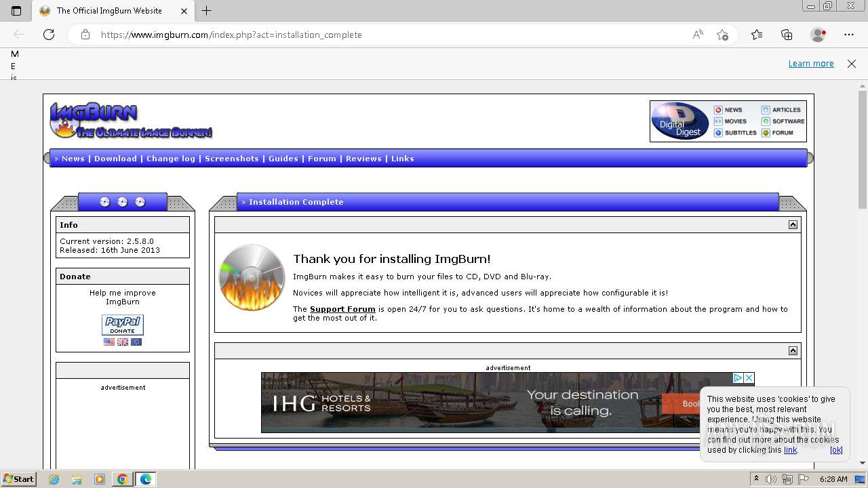Open the Collections icon
The width and height of the screenshot is (868, 488).
tap(787, 35)
